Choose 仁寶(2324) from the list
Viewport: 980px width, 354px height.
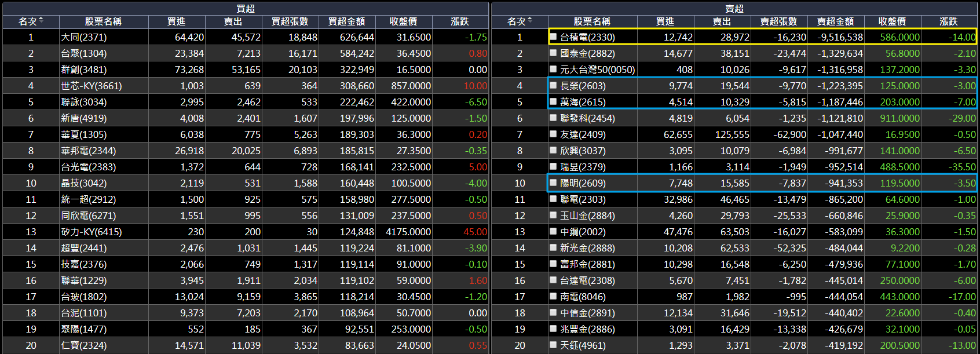84,345
